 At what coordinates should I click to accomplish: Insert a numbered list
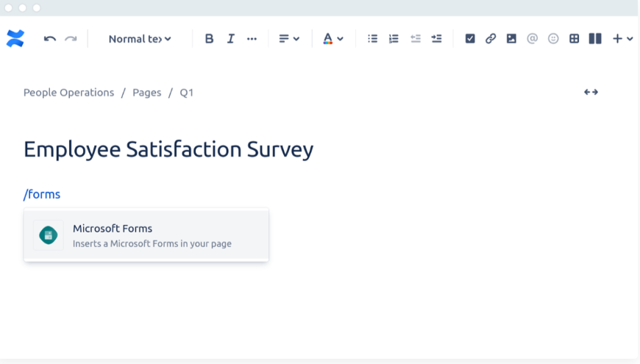(394, 39)
